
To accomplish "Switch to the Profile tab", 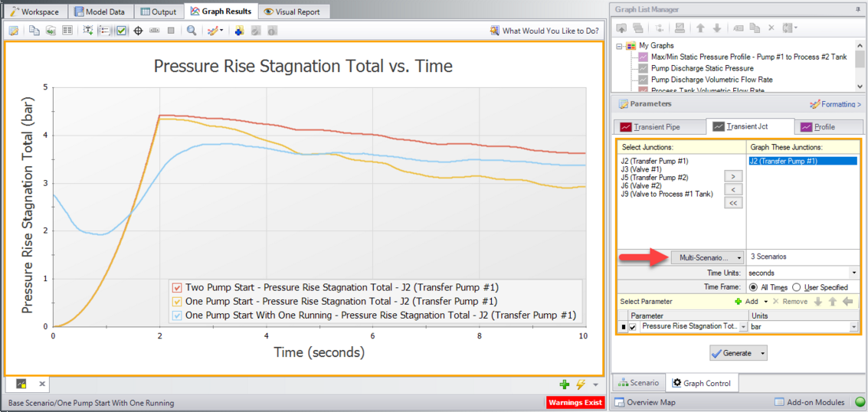I will 827,126.
